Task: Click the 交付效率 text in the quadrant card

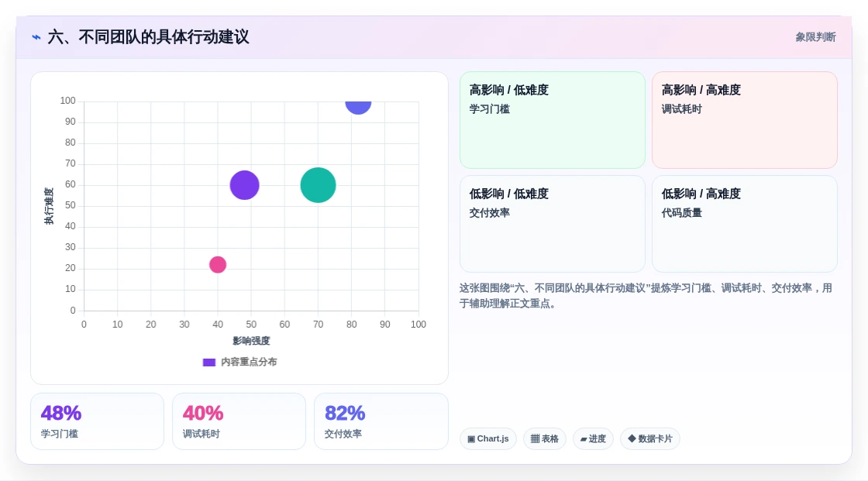Action: coord(489,212)
